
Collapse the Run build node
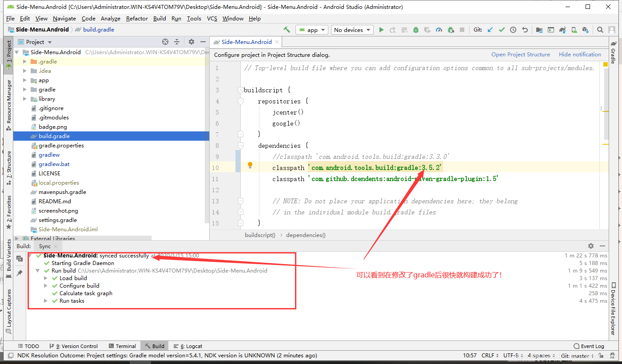[38, 271]
